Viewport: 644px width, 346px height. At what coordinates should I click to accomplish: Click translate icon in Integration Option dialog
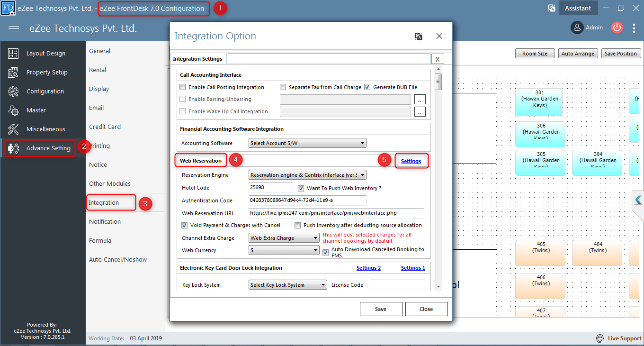(x=418, y=36)
